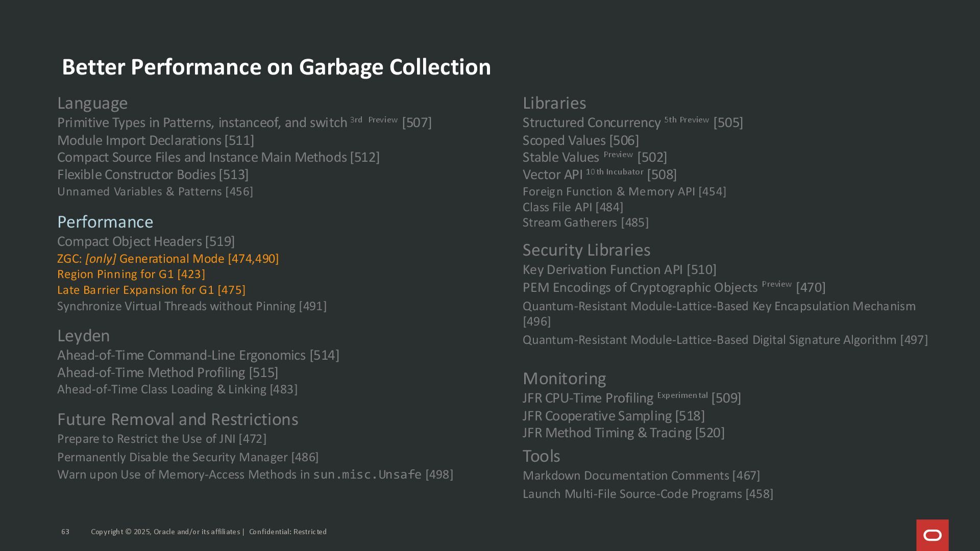Click the red Oracle logo icon
Screen dimensions: 980x551
pos(932,535)
